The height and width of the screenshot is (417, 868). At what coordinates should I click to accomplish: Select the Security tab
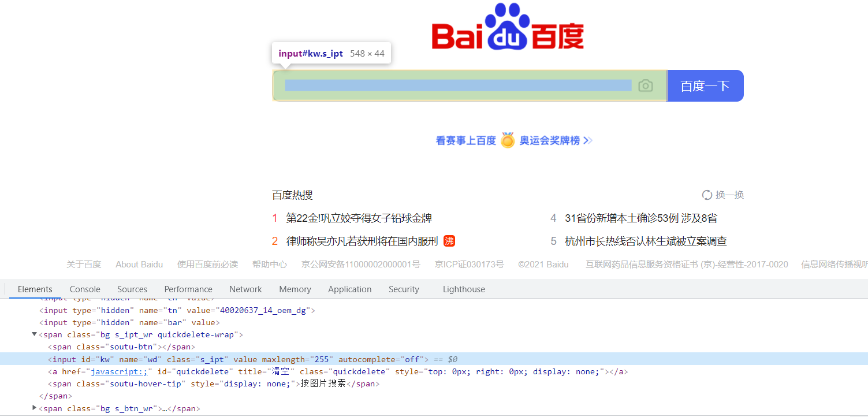(404, 289)
